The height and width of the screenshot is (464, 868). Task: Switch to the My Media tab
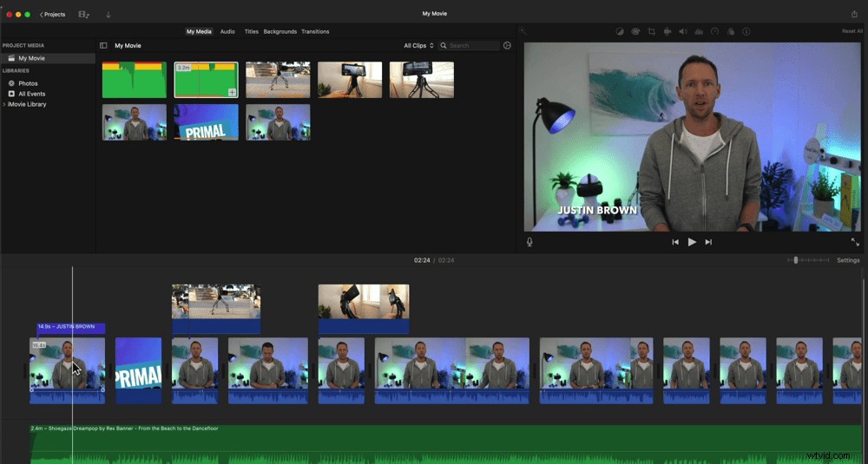[x=199, y=31]
